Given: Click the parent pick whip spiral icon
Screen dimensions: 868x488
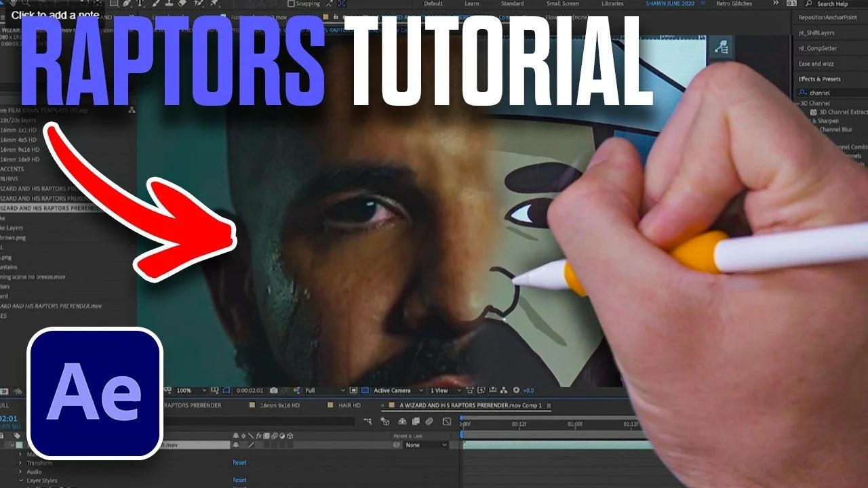Looking at the screenshot, I should pyautogui.click(x=397, y=445).
